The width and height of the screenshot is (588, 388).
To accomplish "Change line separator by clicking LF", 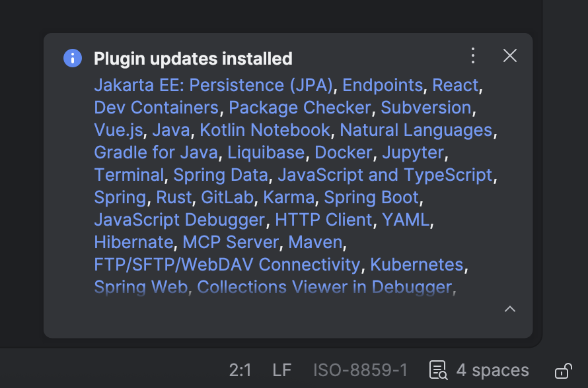I will (x=281, y=370).
